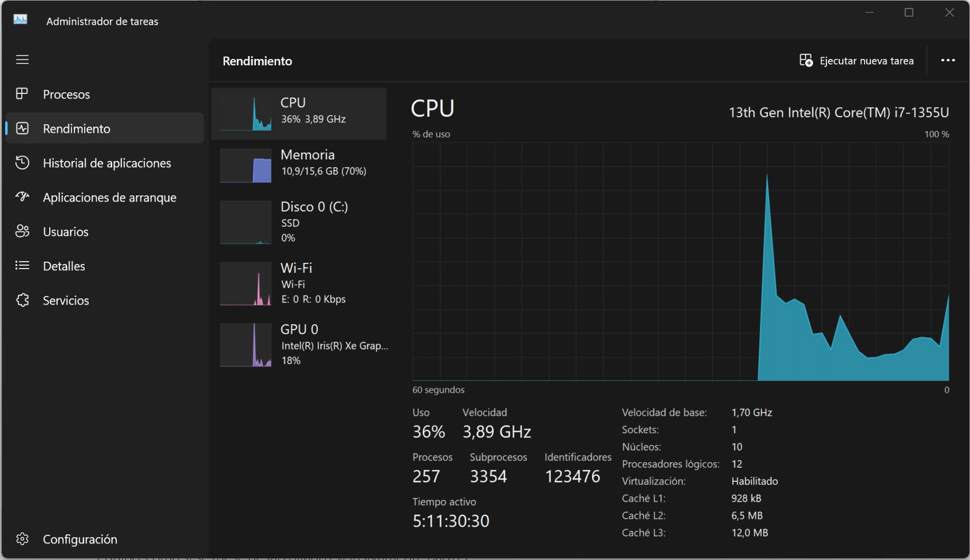Select the CPU performance item

[299, 113]
